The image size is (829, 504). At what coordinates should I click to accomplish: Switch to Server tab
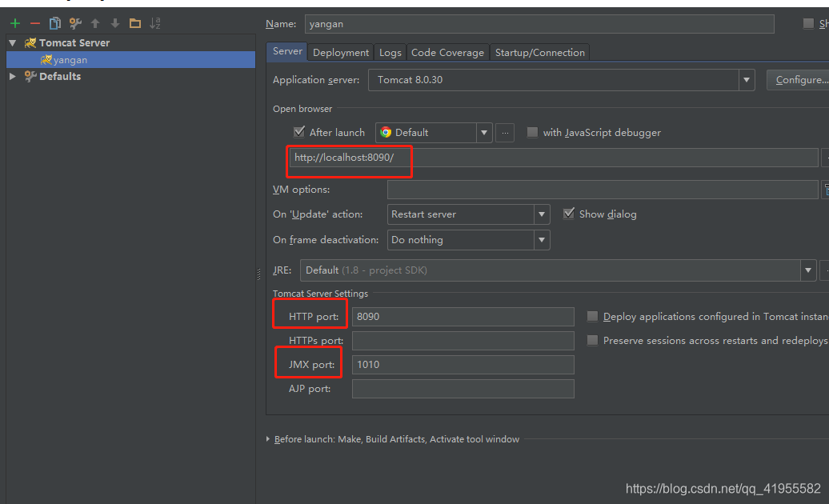coord(287,51)
